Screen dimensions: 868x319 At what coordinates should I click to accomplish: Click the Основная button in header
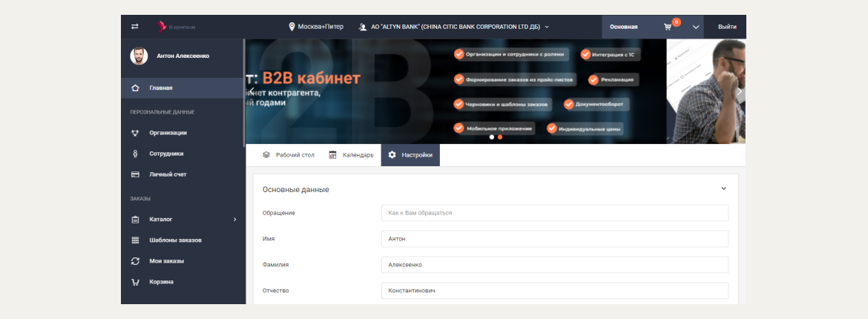coord(624,27)
